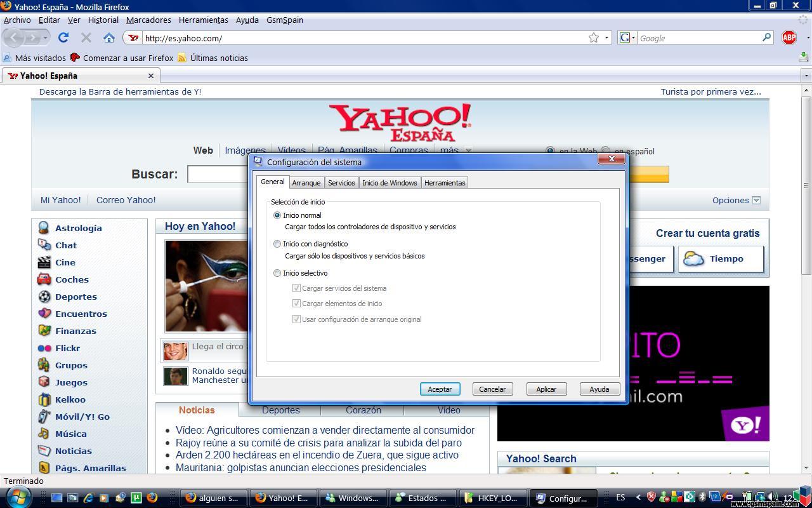Close the Yahoo! España tab
The height and width of the screenshot is (508, 812).
[151, 76]
